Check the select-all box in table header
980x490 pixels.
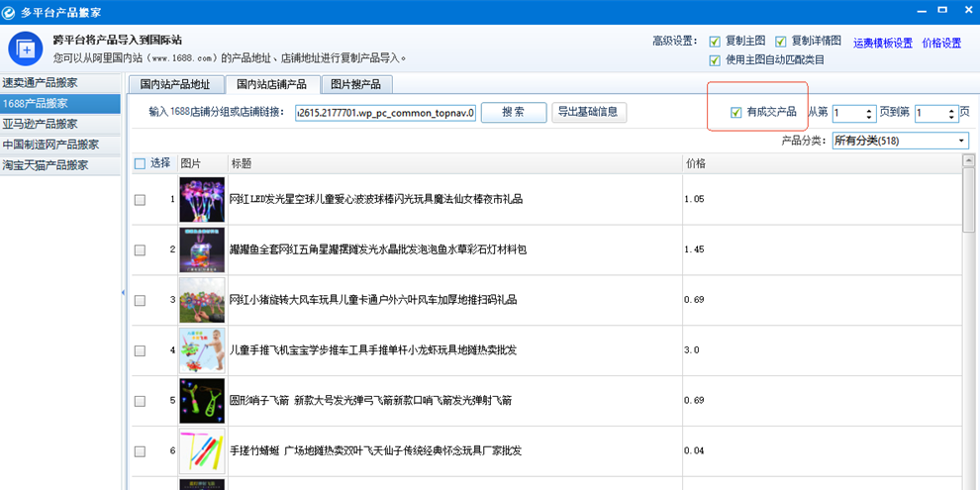coord(140,163)
